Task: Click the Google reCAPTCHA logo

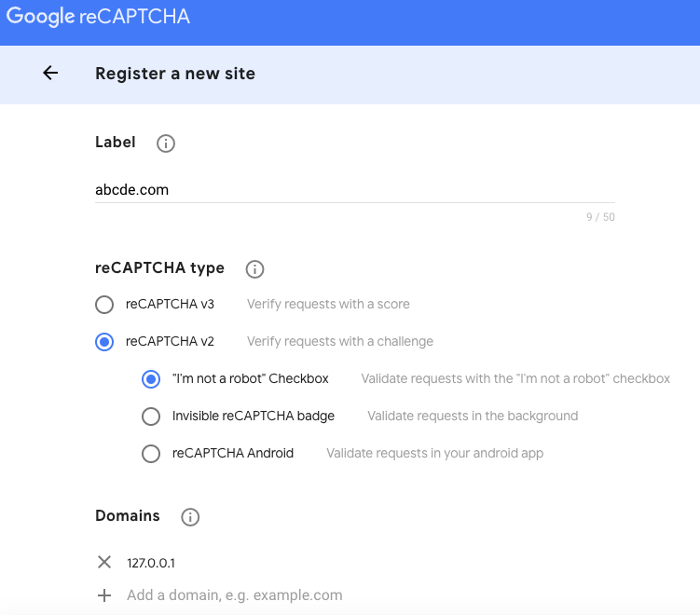Action: [x=98, y=17]
